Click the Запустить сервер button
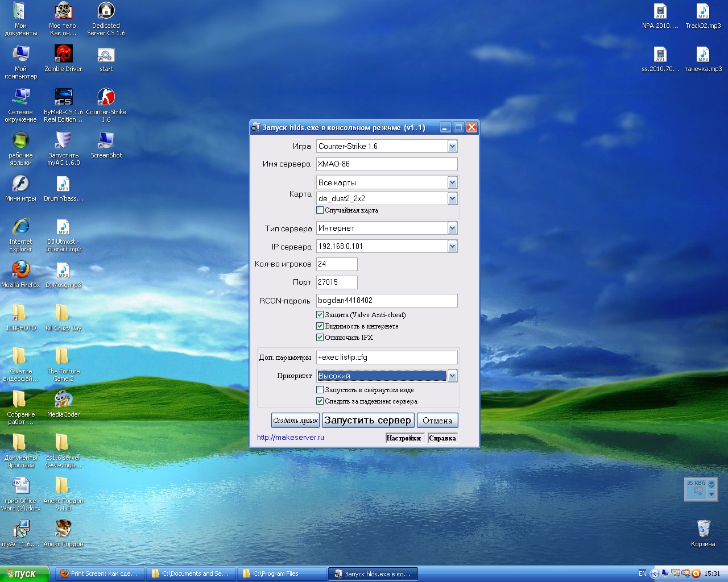Image resolution: width=728 pixels, height=582 pixels. point(367,421)
